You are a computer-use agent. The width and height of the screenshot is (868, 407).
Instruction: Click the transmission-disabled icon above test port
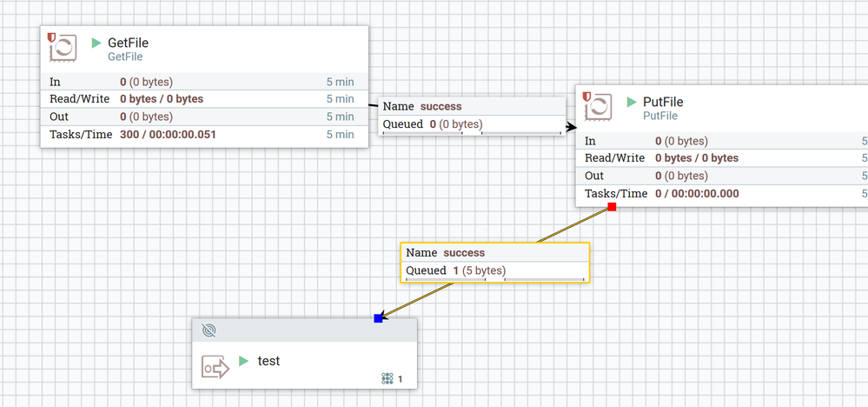209,330
